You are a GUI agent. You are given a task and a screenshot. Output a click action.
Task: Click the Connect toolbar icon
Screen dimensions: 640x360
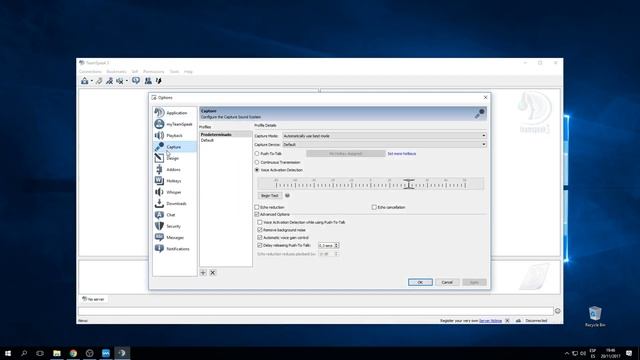coord(84,81)
